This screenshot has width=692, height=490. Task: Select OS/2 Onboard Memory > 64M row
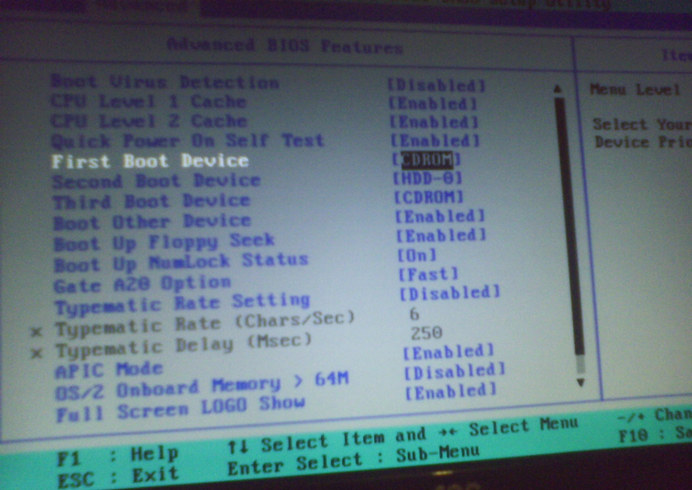pyautogui.click(x=202, y=385)
